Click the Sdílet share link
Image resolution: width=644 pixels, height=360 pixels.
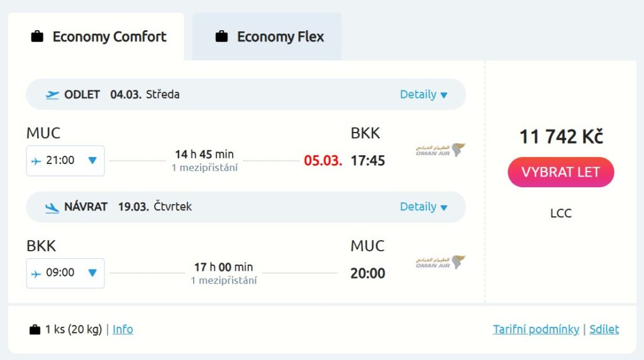(x=604, y=329)
